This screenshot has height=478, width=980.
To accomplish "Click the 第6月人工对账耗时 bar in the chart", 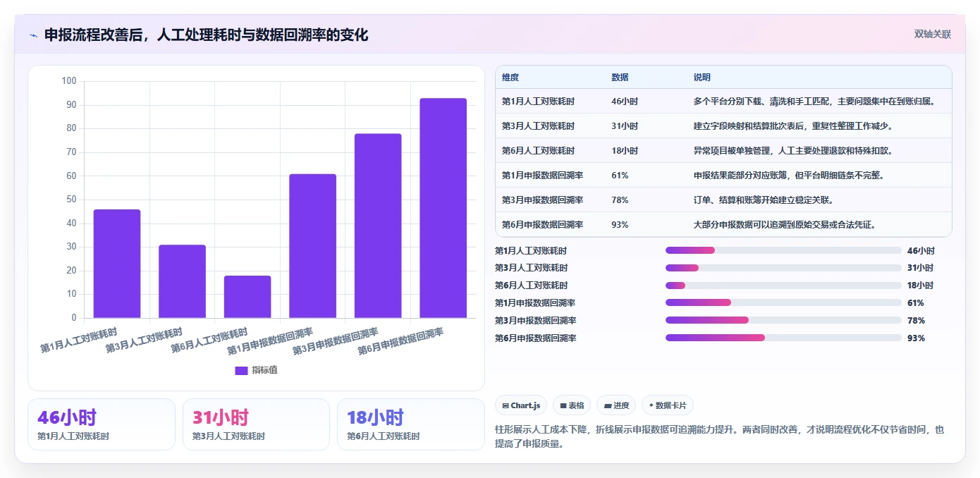I will pyautogui.click(x=247, y=297).
